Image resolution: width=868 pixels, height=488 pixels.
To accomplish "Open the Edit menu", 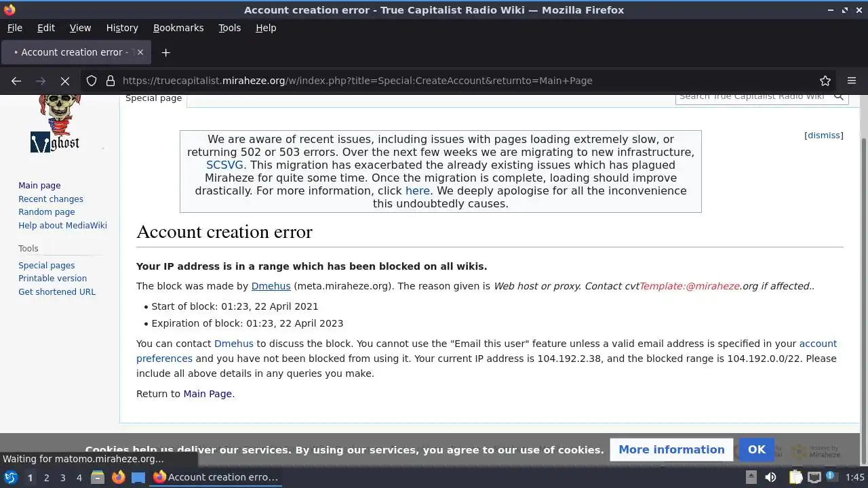I will pyautogui.click(x=46, y=28).
